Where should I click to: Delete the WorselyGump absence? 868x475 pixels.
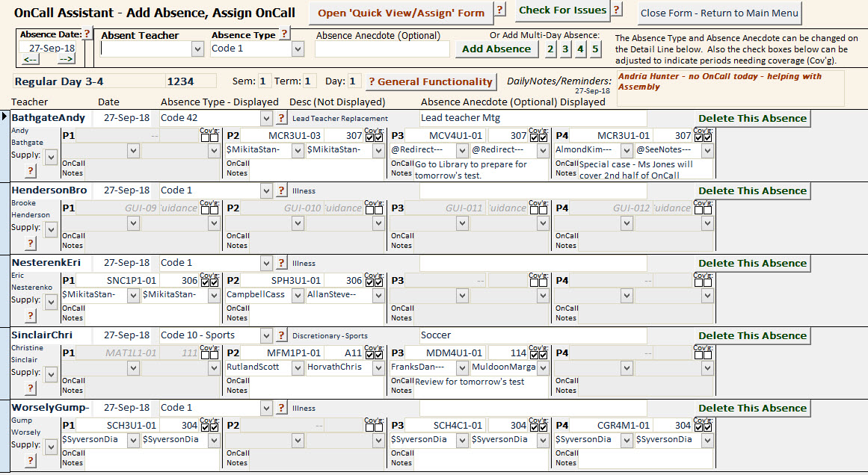tap(752, 408)
